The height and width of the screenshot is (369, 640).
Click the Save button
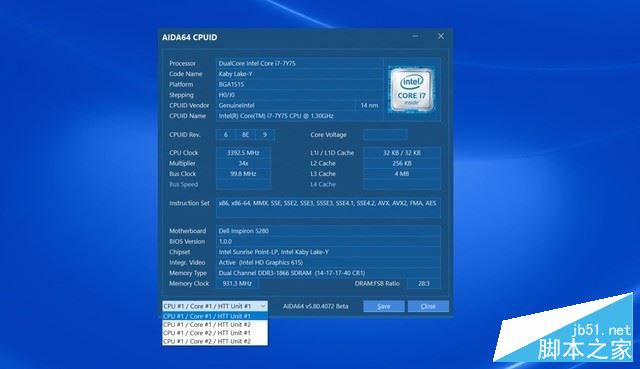point(384,306)
